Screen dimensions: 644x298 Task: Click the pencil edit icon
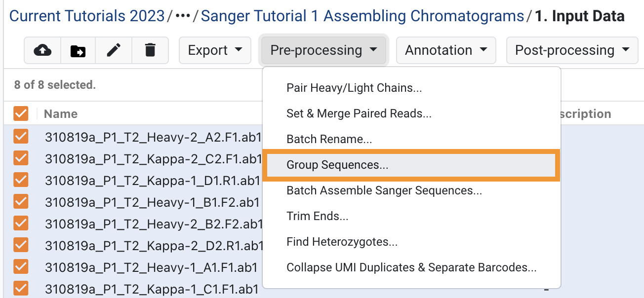(114, 50)
